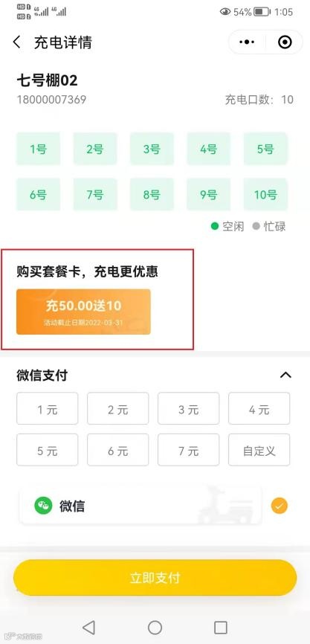Tap the 微信 payment method row
Viewport: 310px width, 644px height.
click(x=140, y=506)
